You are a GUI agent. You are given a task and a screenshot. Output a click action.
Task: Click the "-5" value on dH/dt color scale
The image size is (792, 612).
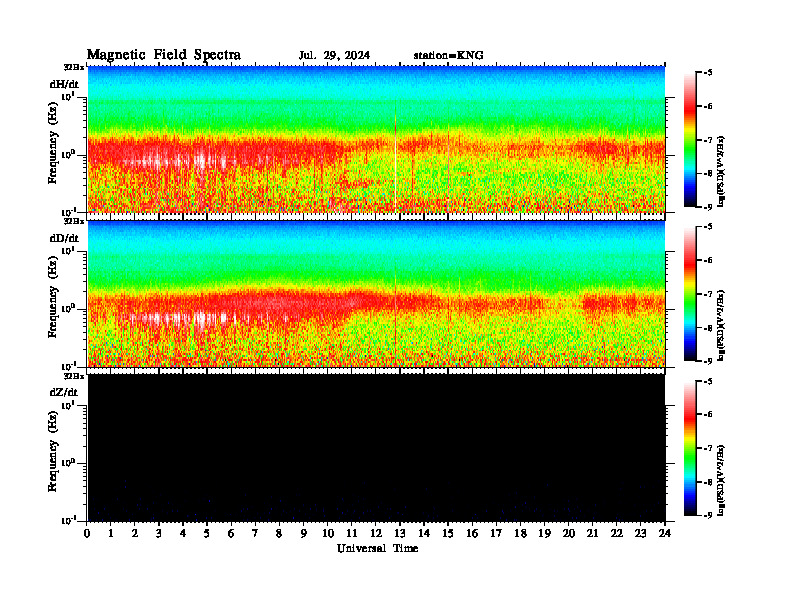click(707, 73)
